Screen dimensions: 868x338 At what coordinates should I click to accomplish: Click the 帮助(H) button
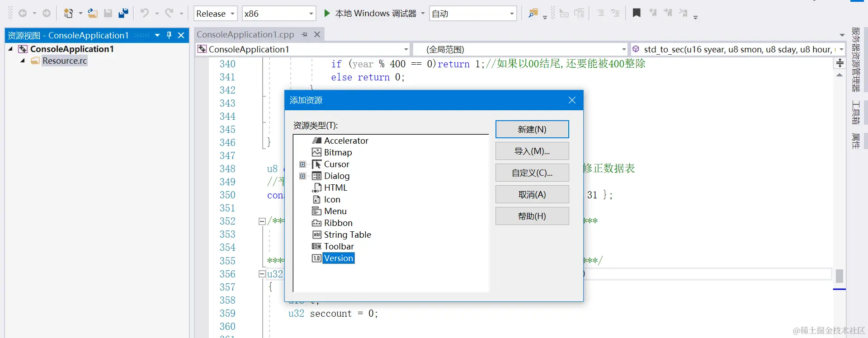click(x=532, y=216)
